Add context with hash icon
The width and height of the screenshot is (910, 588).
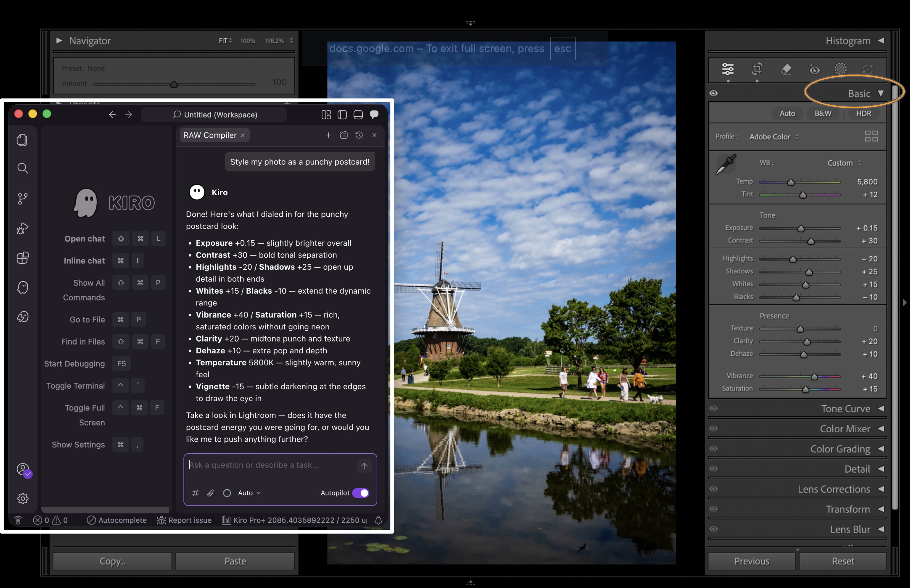pos(195,493)
